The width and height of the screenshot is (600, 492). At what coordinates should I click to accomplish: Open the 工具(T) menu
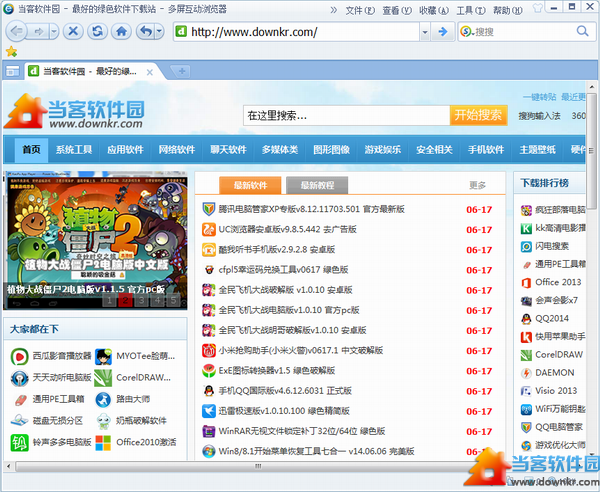click(471, 10)
